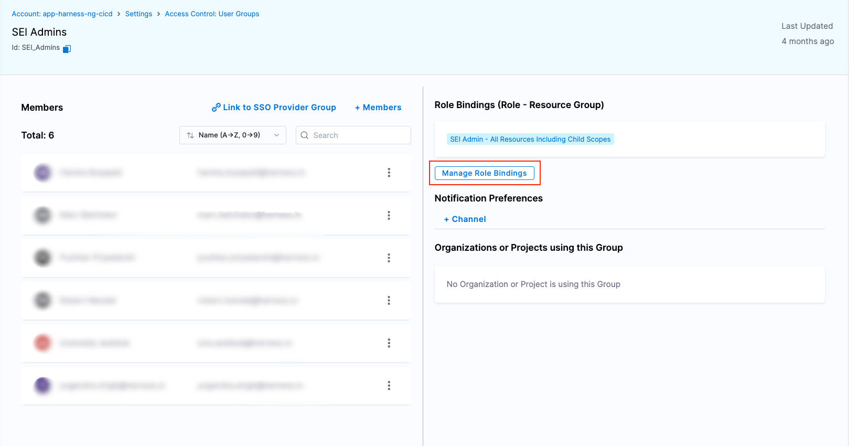Open options menu for second member row
The height and width of the screenshot is (446, 868).
389,215
